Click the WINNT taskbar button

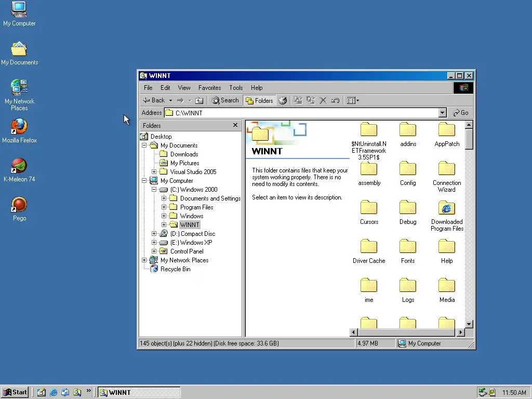coord(139,393)
